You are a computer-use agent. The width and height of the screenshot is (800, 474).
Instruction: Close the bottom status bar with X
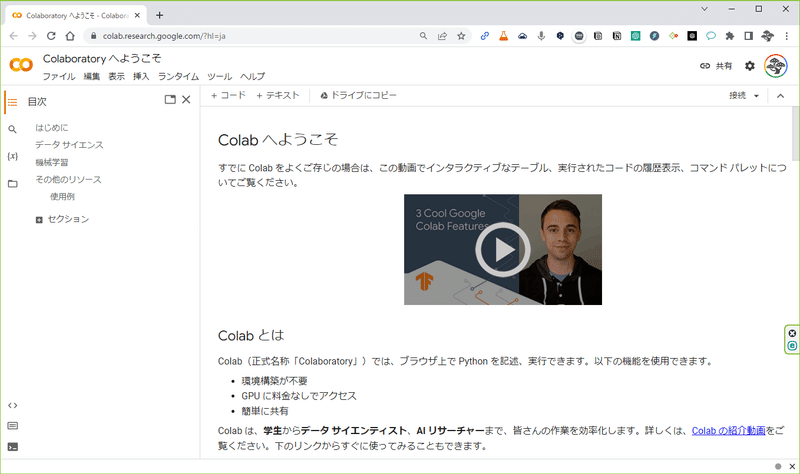(792, 466)
